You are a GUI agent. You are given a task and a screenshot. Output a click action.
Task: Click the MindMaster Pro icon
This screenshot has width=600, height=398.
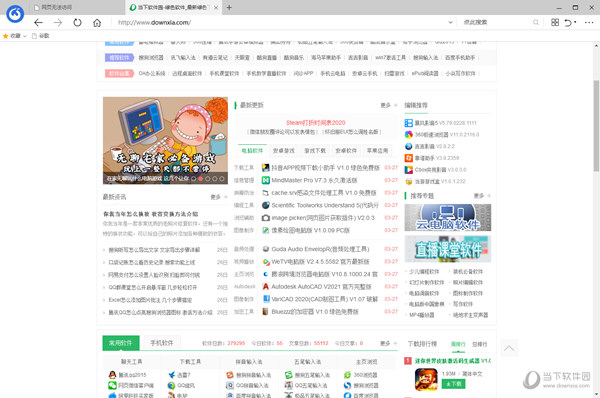[266, 180]
